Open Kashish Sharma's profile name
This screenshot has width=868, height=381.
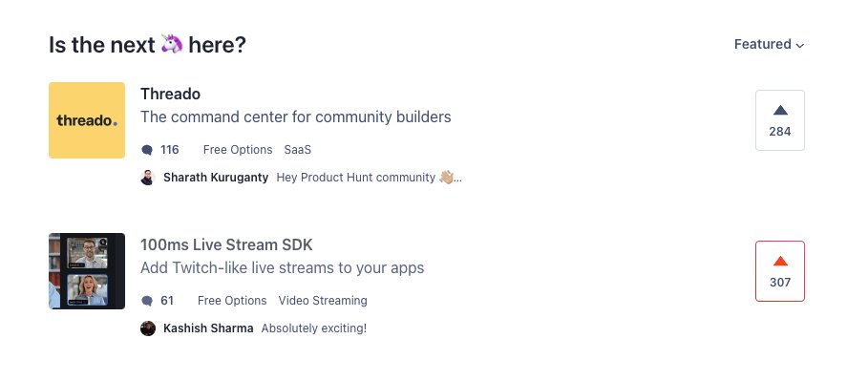pos(208,328)
